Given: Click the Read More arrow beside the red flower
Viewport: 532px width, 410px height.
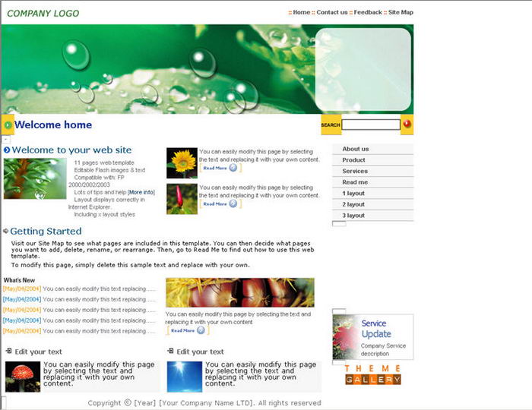Looking at the screenshot, I should tap(233, 203).
